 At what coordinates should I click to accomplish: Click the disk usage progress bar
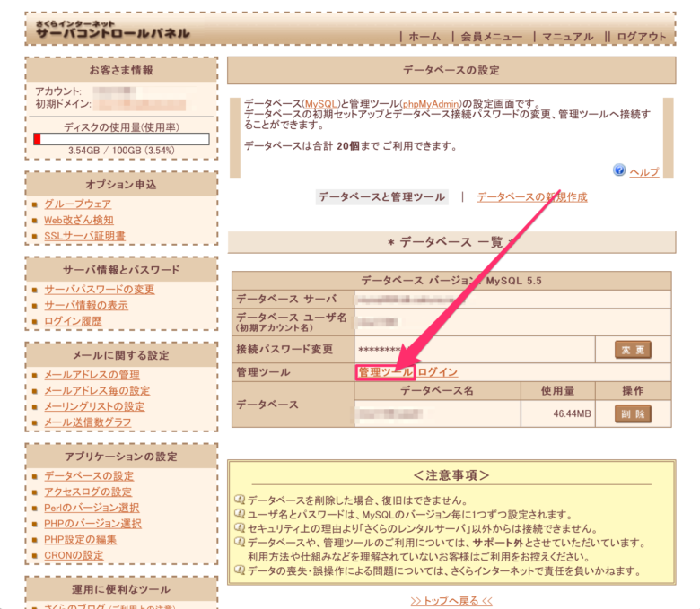click(x=121, y=139)
